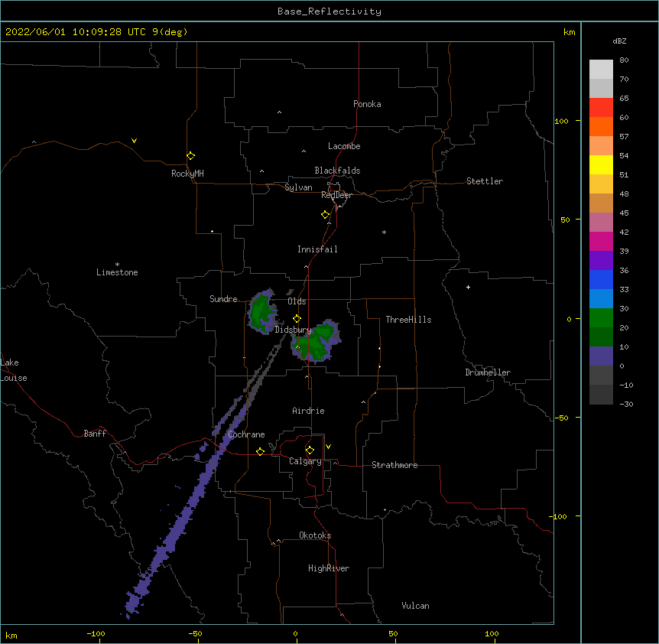This screenshot has width=659, height=644.
Task: Click the Stettler city label
Action: click(485, 181)
